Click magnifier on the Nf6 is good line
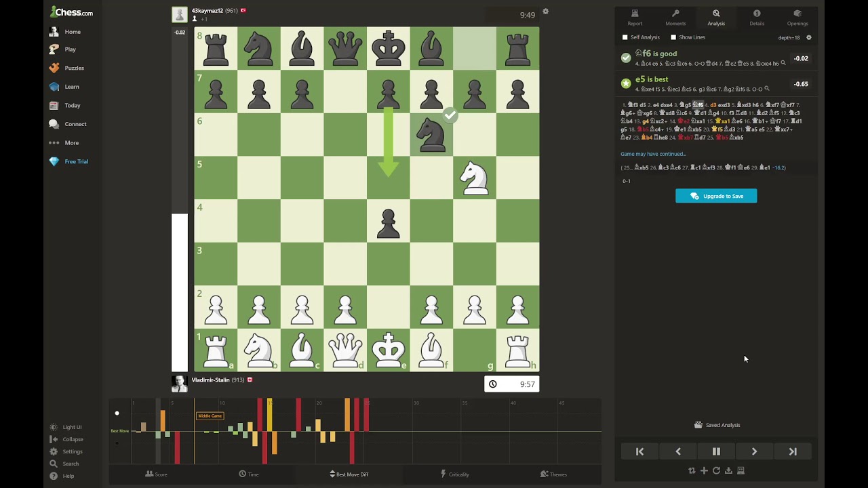This screenshot has height=488, width=868. point(783,63)
